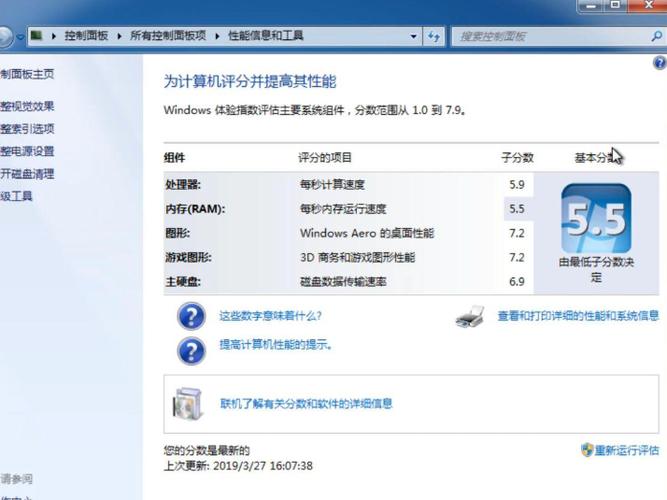The height and width of the screenshot is (500, 667).
Task: Open 调整视觉效果 sidebar link
Action: [x=27, y=106]
